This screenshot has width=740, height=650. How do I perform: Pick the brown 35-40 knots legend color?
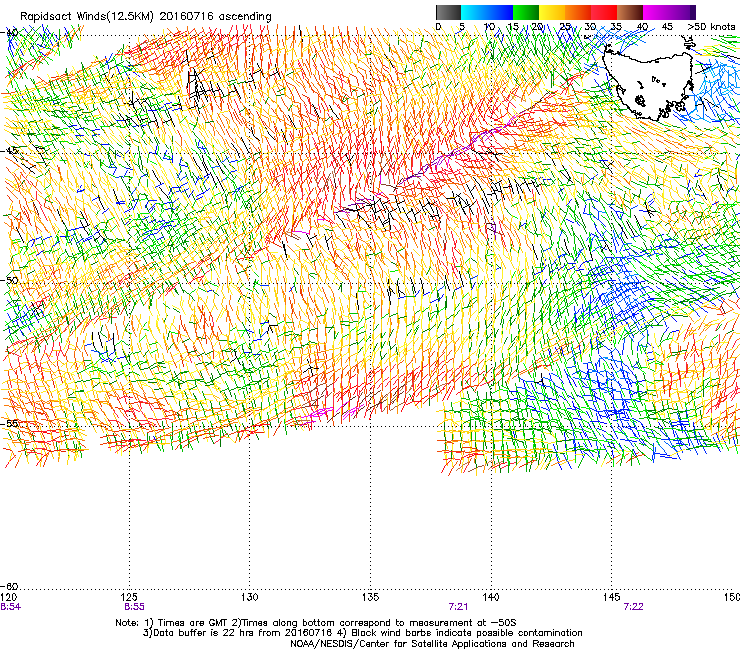(630, 12)
